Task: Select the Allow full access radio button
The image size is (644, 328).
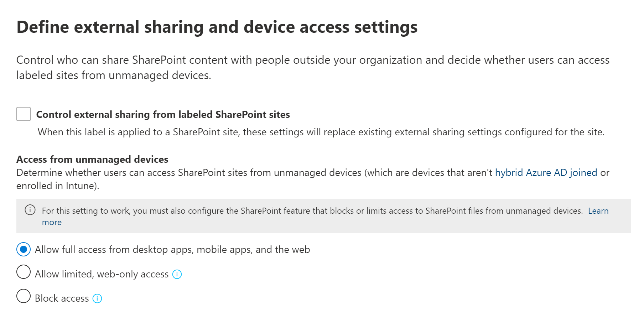Action: click(x=24, y=250)
